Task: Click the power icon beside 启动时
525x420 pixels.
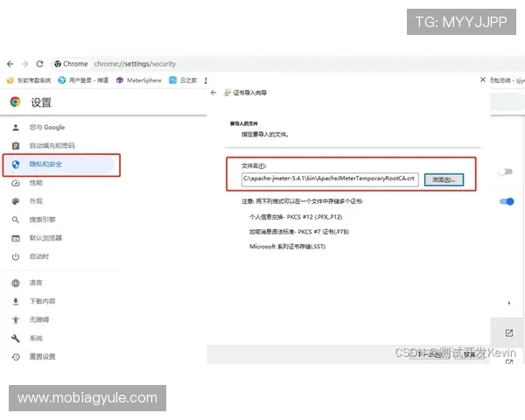Action: pos(16,257)
